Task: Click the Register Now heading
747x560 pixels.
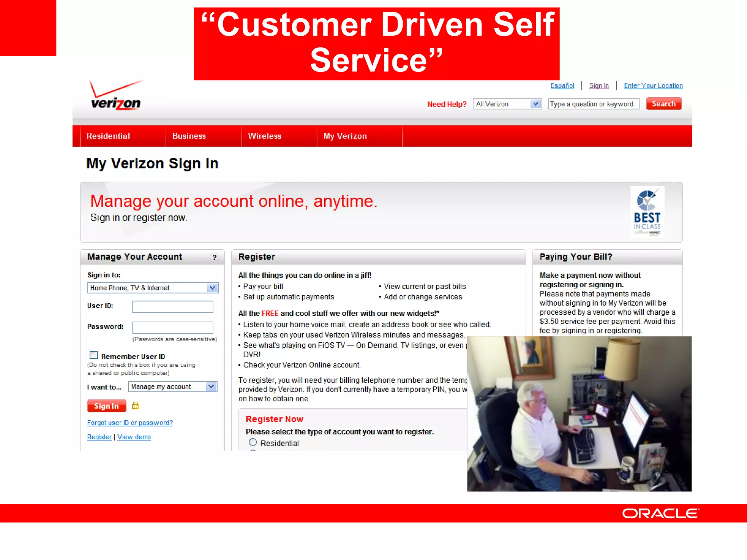Action: (274, 419)
